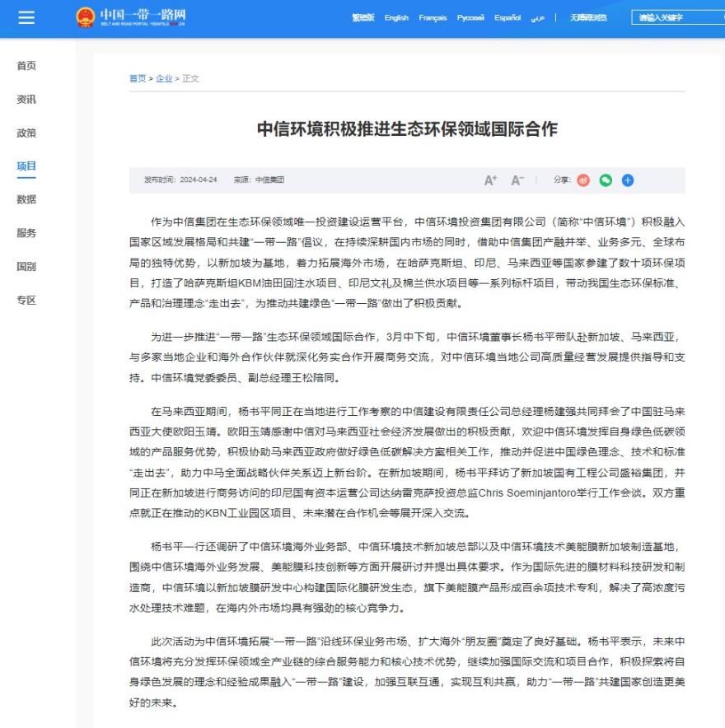This screenshot has height=728, width=725.
Task: Open more sharing options with the plus icon
Action: [627, 179]
